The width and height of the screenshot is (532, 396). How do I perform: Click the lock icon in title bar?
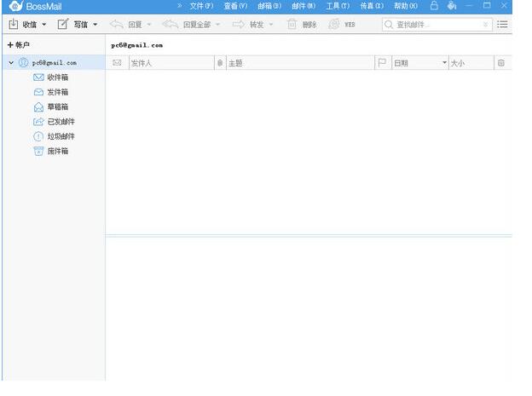point(434,6)
